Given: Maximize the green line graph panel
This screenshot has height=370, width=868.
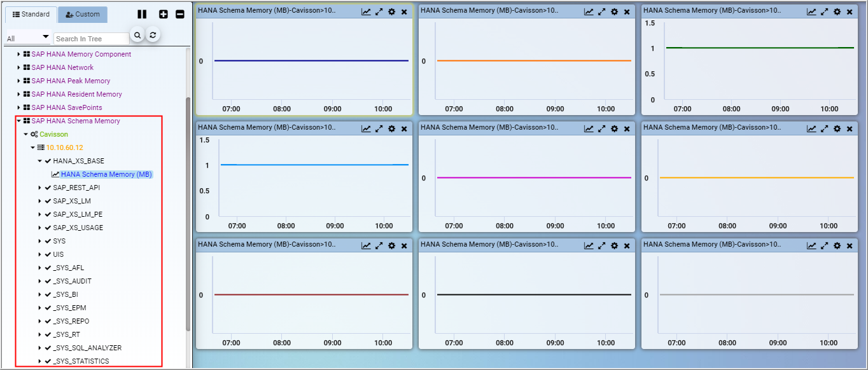Looking at the screenshot, I should click(825, 12).
